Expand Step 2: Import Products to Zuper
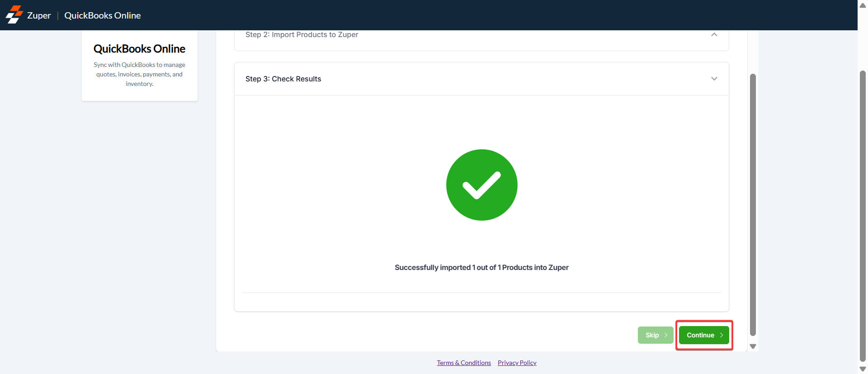The height and width of the screenshot is (374, 868). coord(714,35)
